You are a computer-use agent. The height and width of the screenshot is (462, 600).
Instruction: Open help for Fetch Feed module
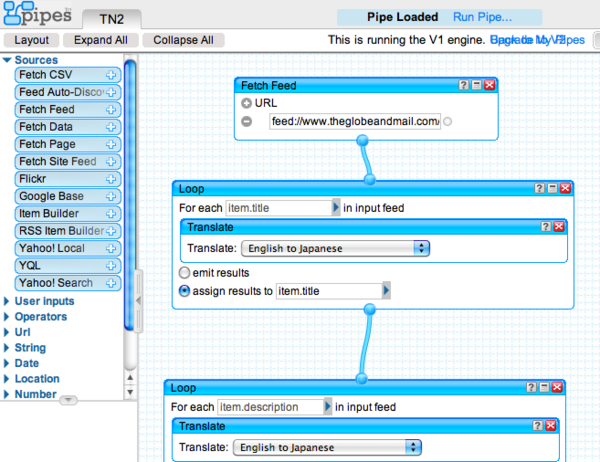tap(463, 85)
